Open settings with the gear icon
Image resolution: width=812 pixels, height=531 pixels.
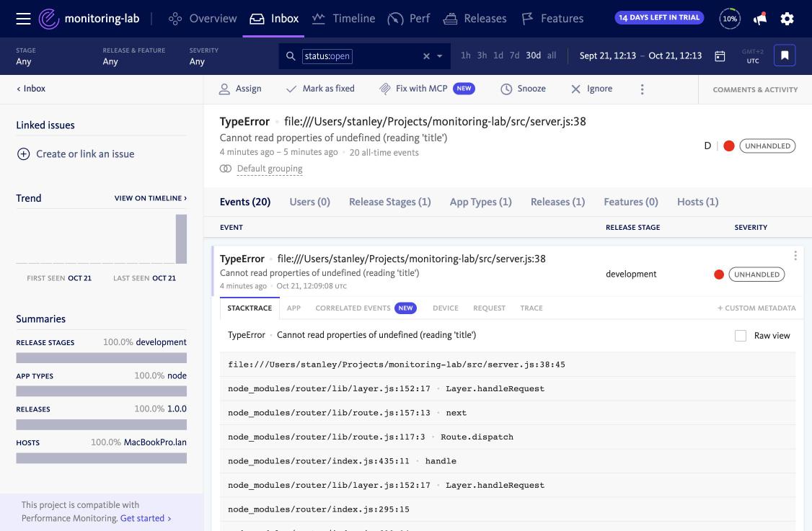pos(787,19)
